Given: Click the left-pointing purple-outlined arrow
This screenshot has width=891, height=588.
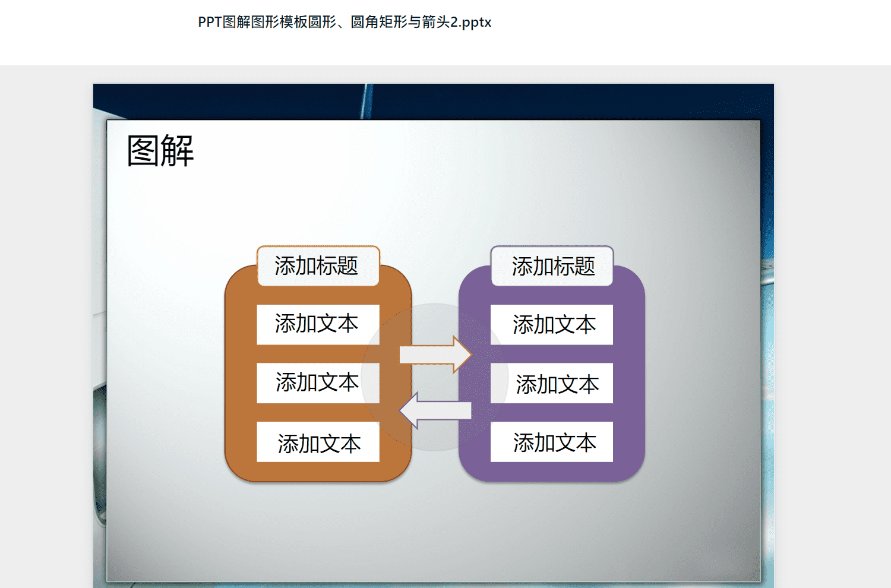Looking at the screenshot, I should pos(435,410).
